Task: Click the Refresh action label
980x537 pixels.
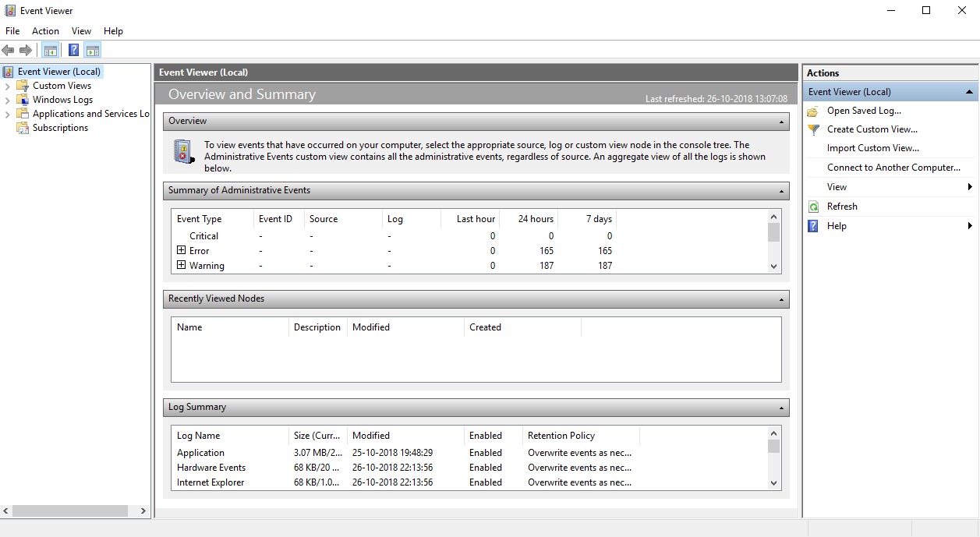Action: (x=842, y=207)
